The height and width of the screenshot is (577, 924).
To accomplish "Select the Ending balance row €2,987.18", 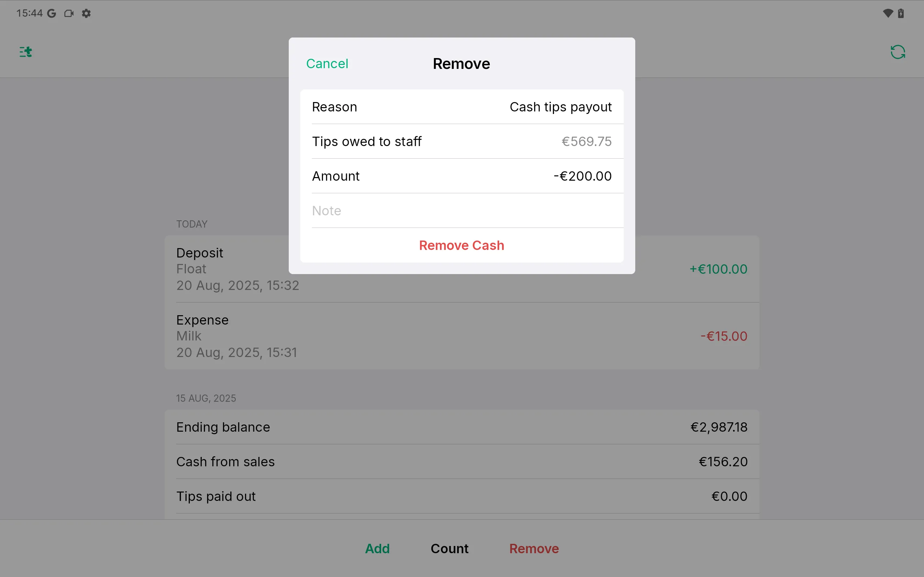I will pos(462,427).
